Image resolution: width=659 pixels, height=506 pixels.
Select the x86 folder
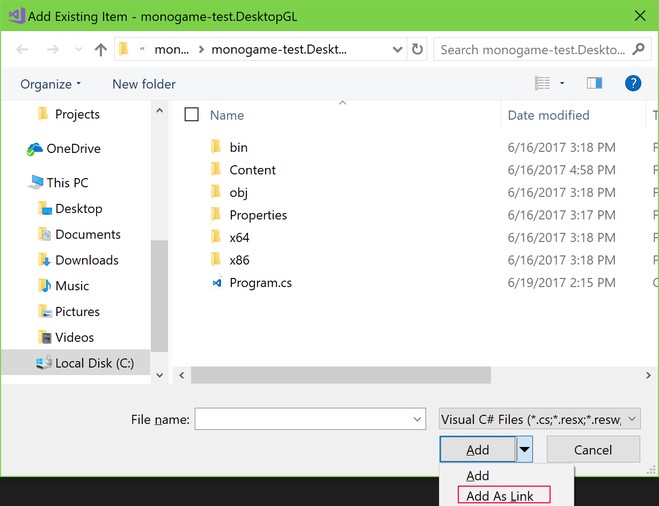click(x=239, y=260)
